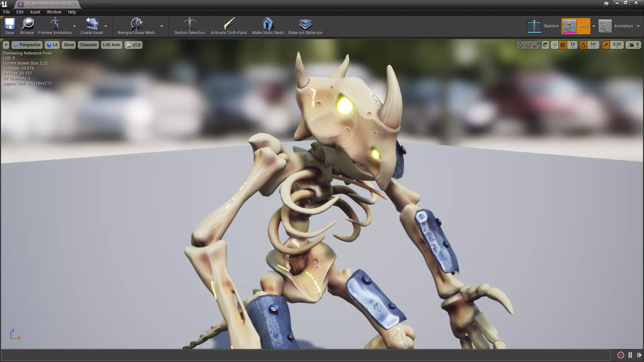The height and width of the screenshot is (362, 644).
Task: Expand the Create Asset dropdown arrow
Action: [x=106, y=26]
